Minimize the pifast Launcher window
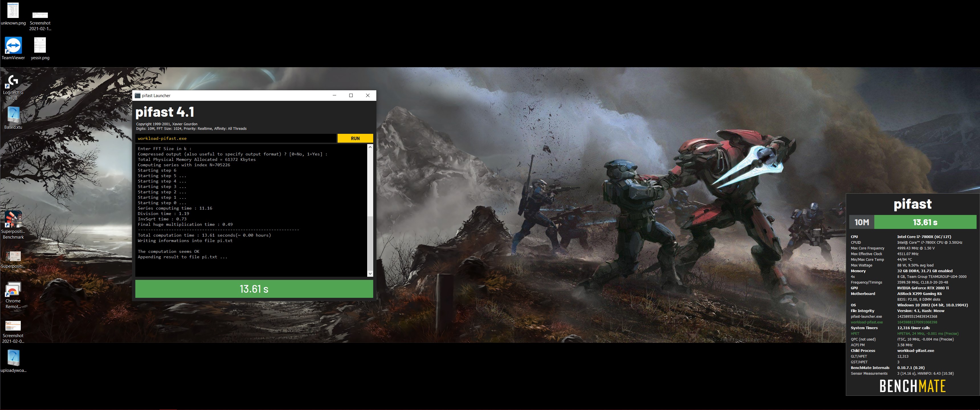The image size is (980, 410). [334, 95]
